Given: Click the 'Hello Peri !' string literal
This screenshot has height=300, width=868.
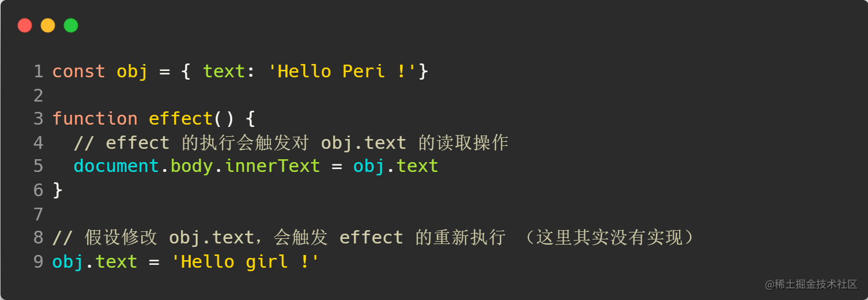Looking at the screenshot, I should click(342, 72).
